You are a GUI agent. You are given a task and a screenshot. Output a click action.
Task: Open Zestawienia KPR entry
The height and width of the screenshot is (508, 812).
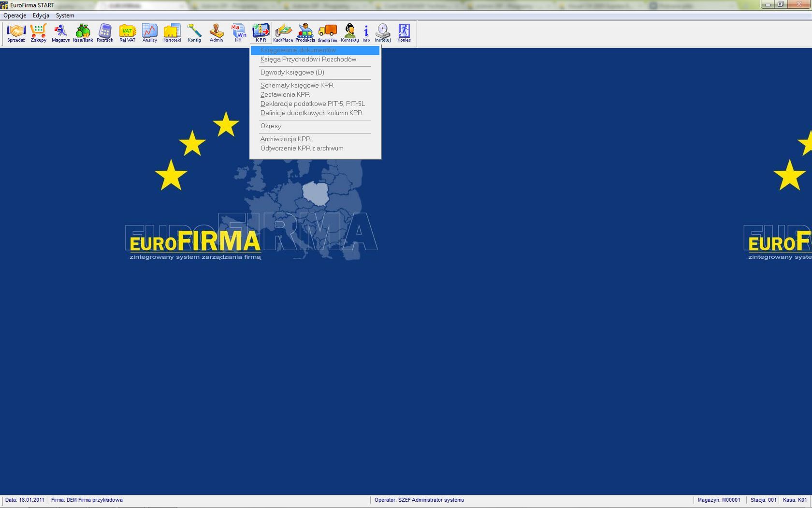pyautogui.click(x=315, y=95)
